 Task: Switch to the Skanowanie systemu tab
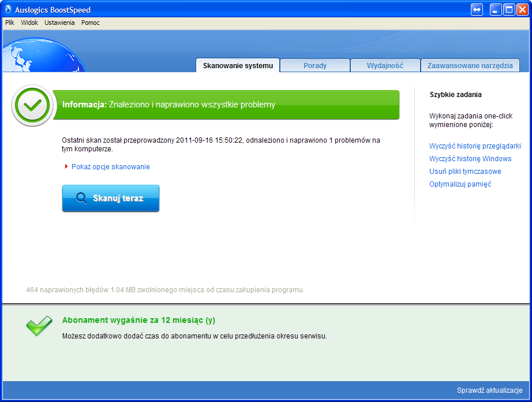(238, 65)
